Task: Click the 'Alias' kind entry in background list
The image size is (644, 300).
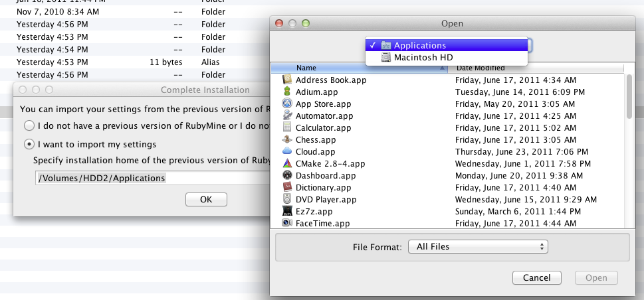Action: pos(210,62)
